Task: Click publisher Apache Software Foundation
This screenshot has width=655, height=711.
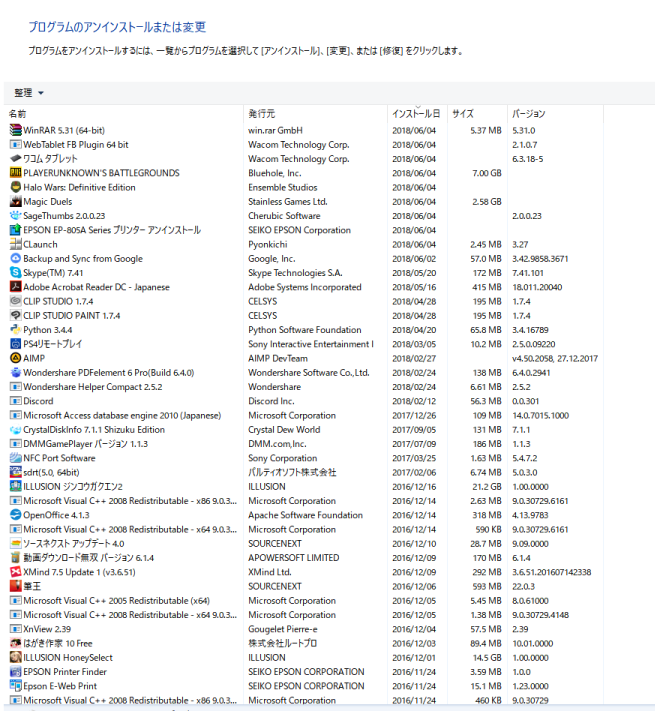Action: [x=306, y=515]
